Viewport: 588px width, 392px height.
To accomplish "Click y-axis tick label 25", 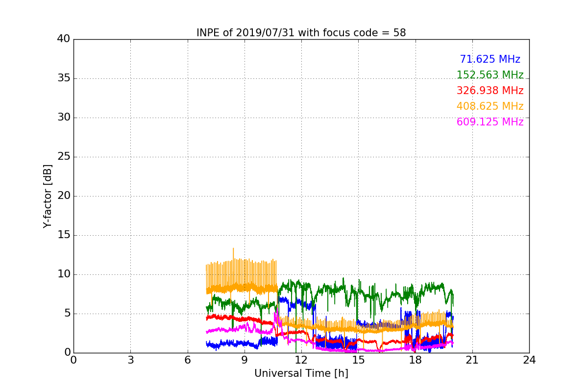I will 64,157.
